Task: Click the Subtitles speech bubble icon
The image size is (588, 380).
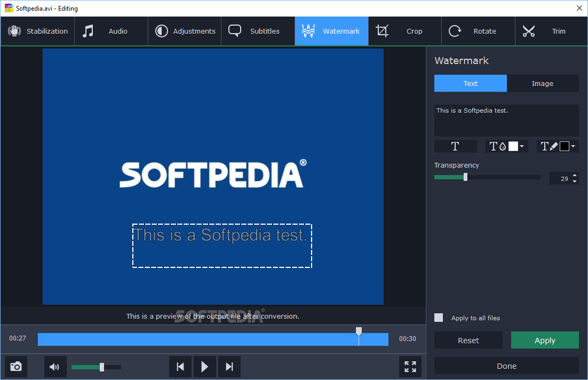Action: pos(235,31)
